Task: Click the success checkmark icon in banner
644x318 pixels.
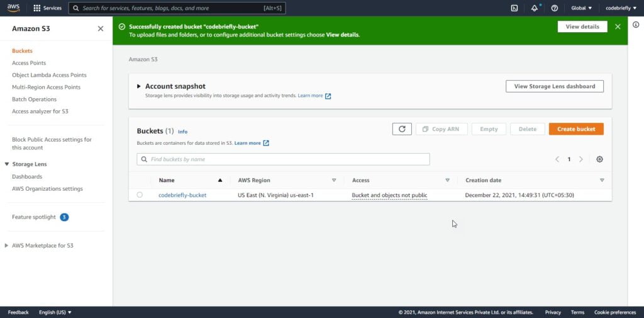Action: [x=121, y=26]
